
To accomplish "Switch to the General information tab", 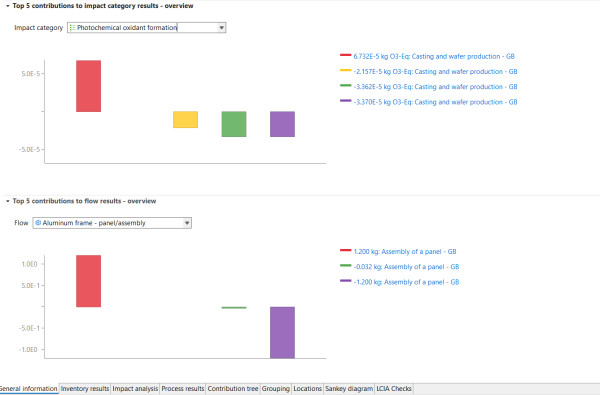I will [28, 388].
